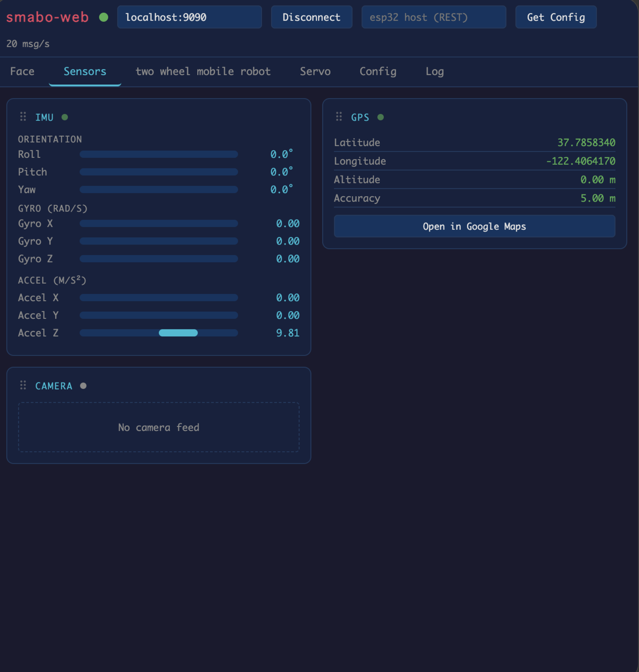The image size is (639, 672).
Task: Open the Face tab
Action: (x=22, y=72)
